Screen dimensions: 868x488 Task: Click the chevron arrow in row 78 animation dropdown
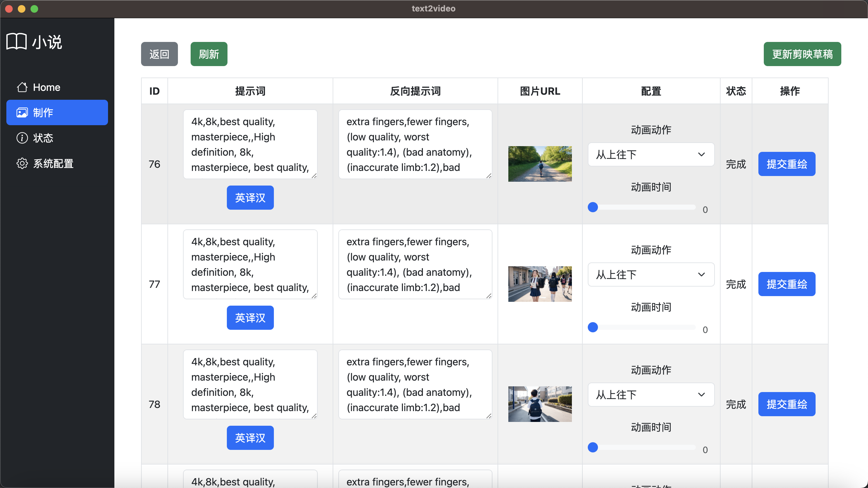click(x=701, y=395)
